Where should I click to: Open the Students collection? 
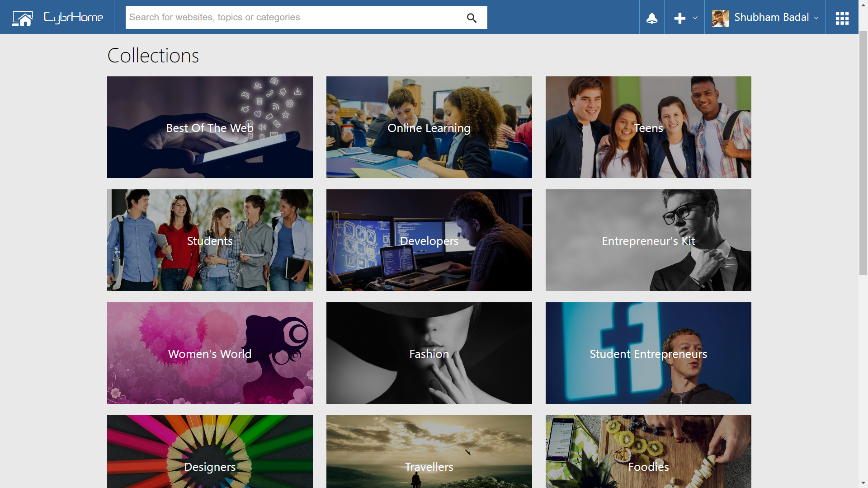point(210,240)
